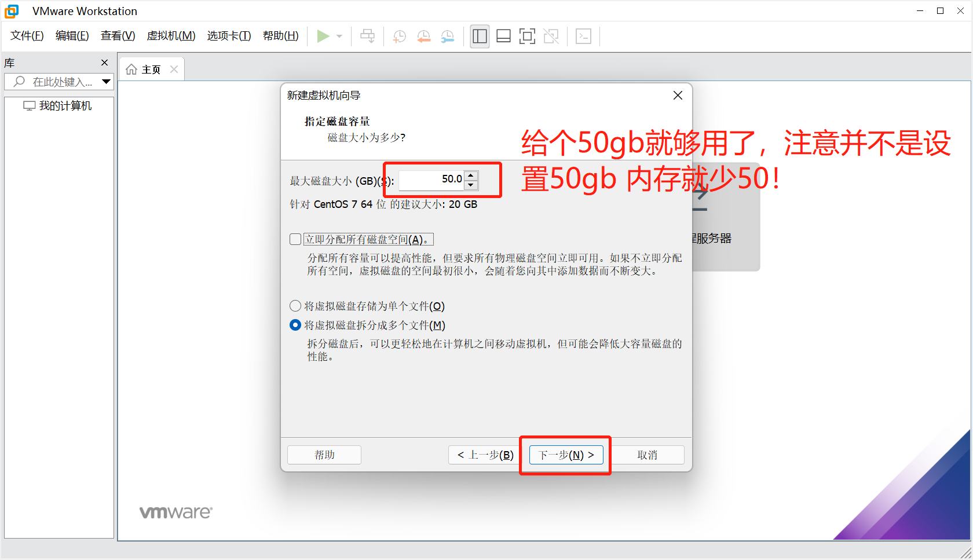
Task: Decrease the disk size with the down spinner
Action: point(471,185)
